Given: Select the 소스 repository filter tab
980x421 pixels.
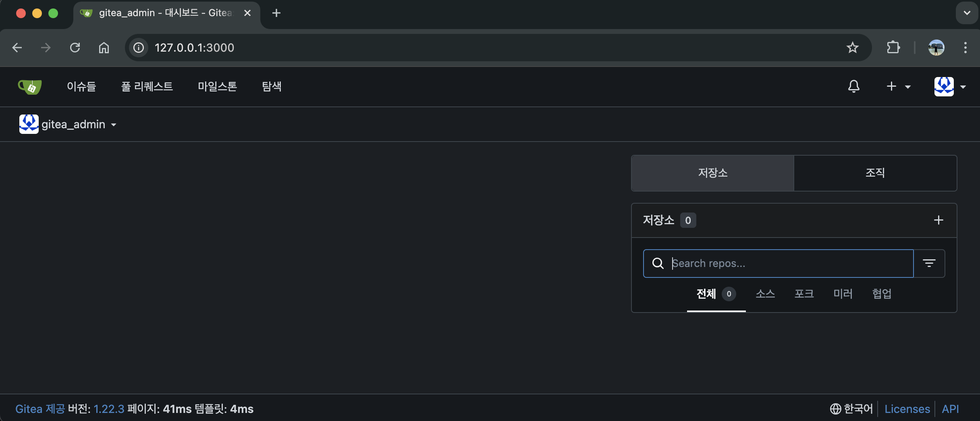Looking at the screenshot, I should pyautogui.click(x=765, y=294).
